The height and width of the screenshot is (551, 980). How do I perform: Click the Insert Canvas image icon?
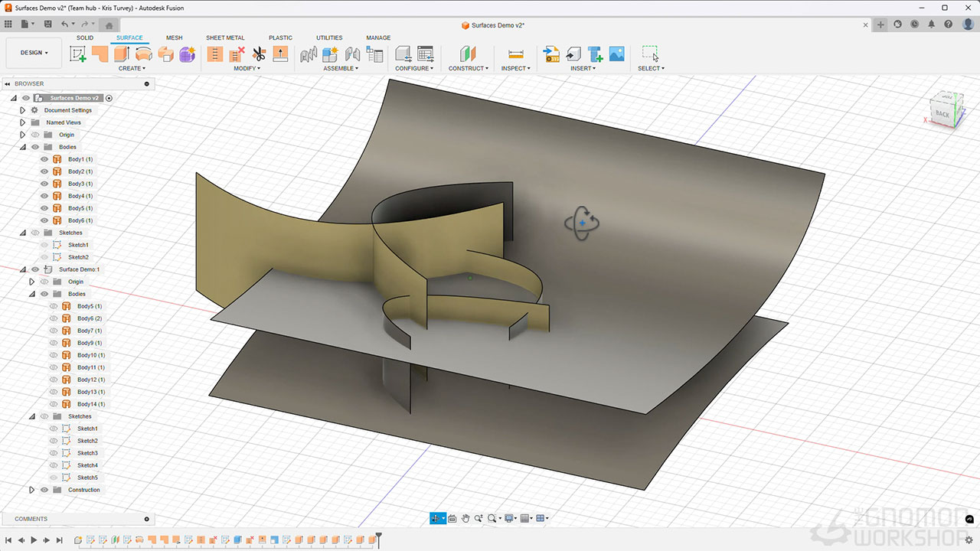616,54
